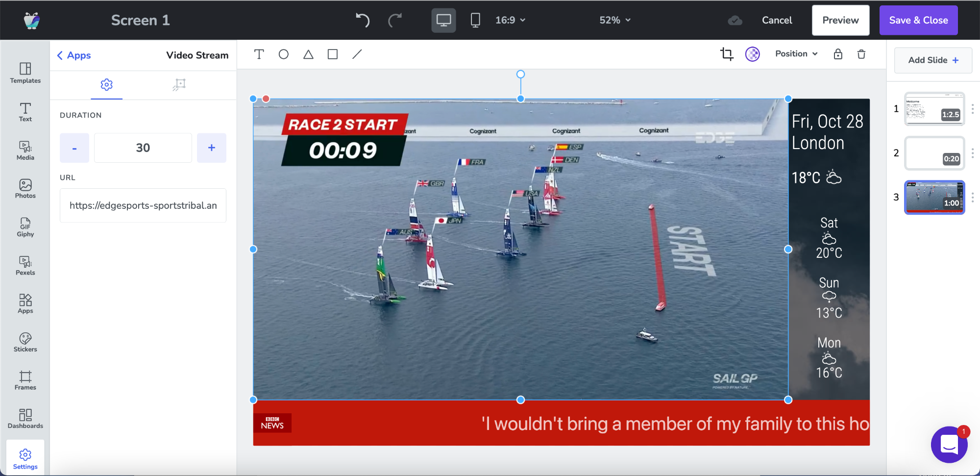
Task: Open the Apps sidebar panel
Action: point(25,303)
